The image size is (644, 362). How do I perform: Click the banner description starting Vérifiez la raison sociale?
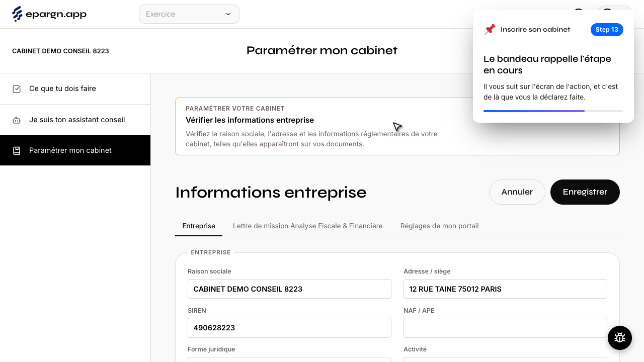(311, 139)
